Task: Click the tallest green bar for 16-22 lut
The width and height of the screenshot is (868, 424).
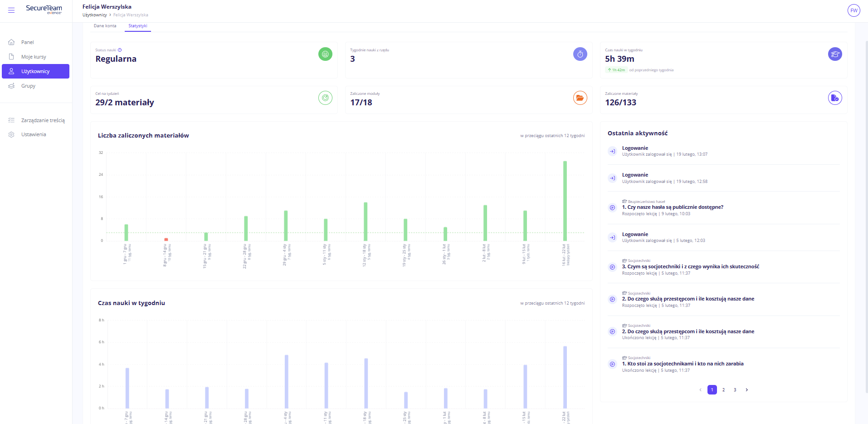Action: [565, 201]
